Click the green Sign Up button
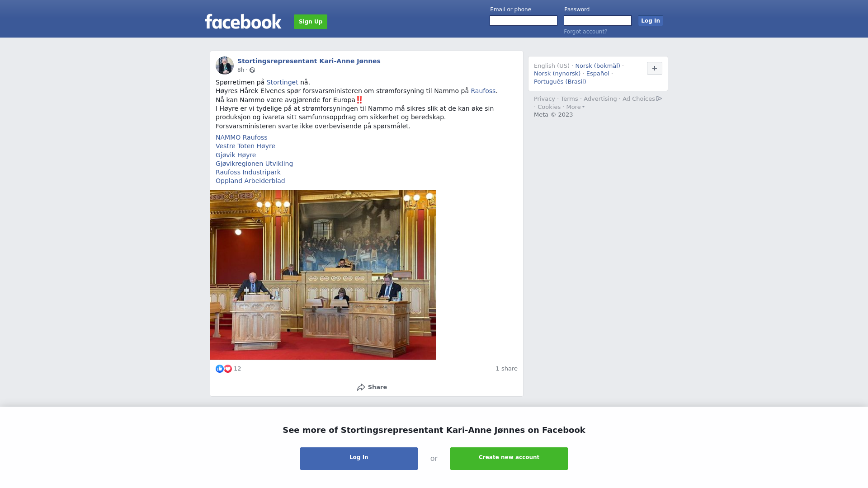This screenshot has width=868, height=488. click(311, 22)
